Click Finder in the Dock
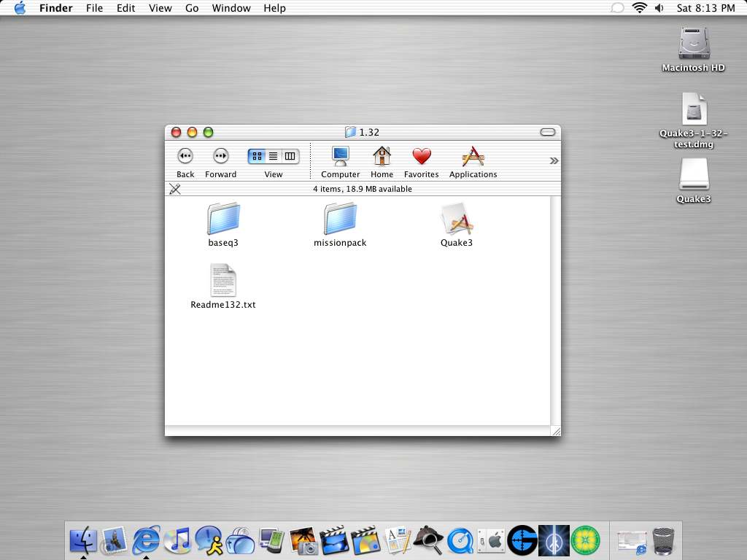Viewport: 747px width, 560px height. [x=83, y=541]
